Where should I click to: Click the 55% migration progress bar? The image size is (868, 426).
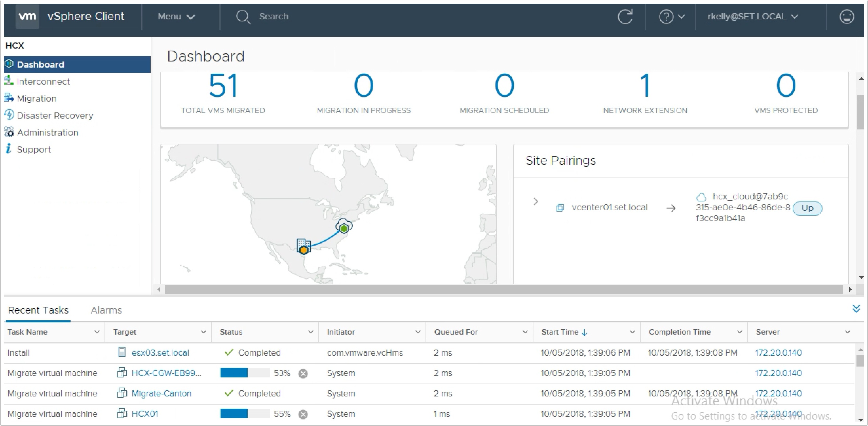pyautogui.click(x=245, y=414)
